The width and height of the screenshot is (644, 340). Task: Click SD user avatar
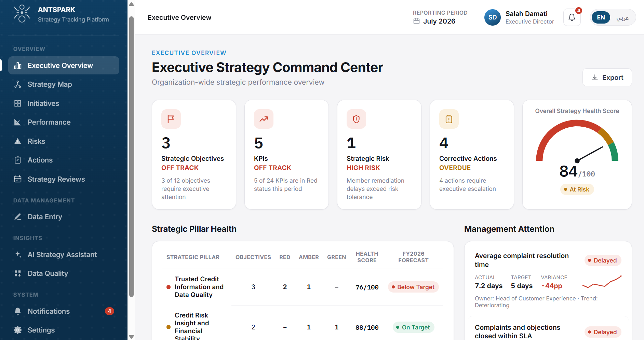[493, 17]
